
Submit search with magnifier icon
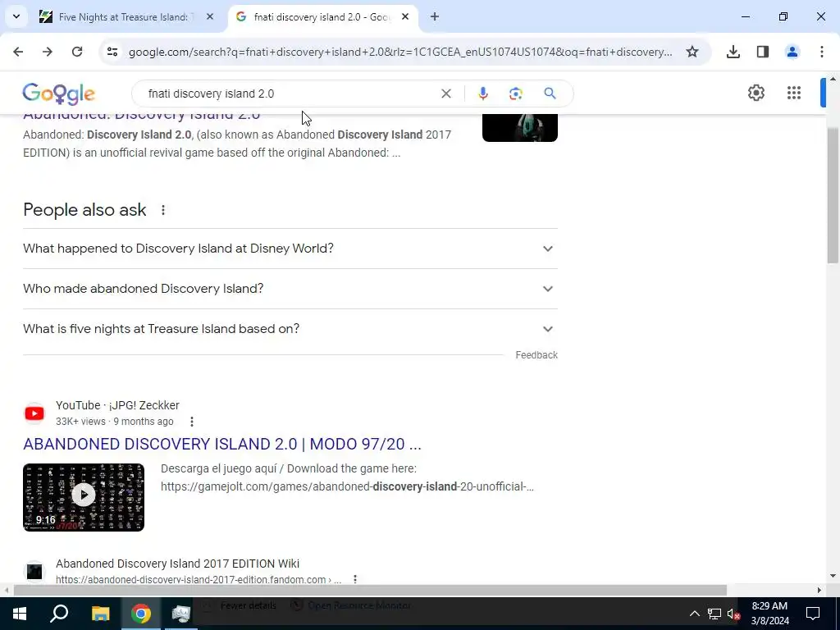(550, 94)
